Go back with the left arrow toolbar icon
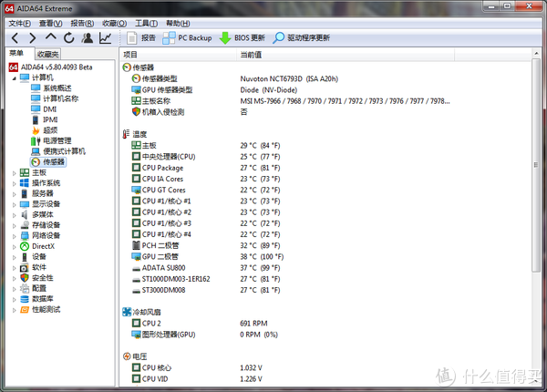Viewport: 547px width, 392px height. (x=15, y=37)
